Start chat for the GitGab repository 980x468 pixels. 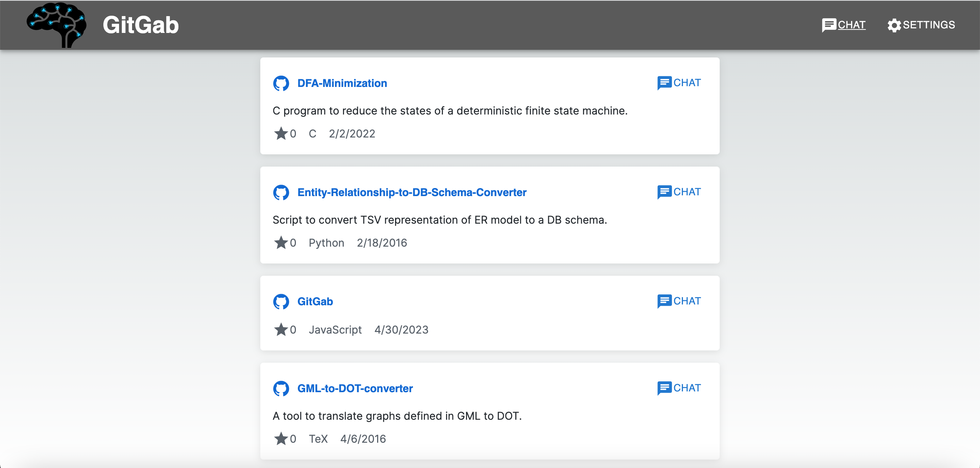[x=679, y=301]
